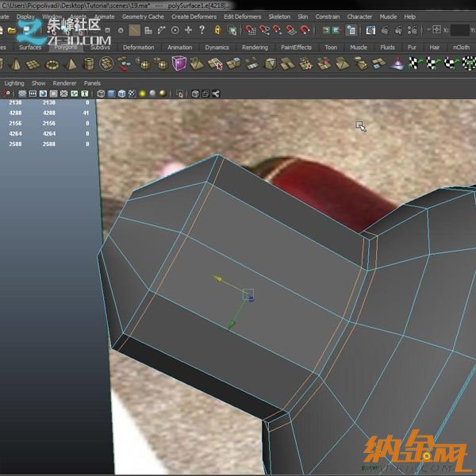This screenshot has width=476, height=476.
Task: Toggle smooth shade all blue cube icon
Action: click(111, 94)
